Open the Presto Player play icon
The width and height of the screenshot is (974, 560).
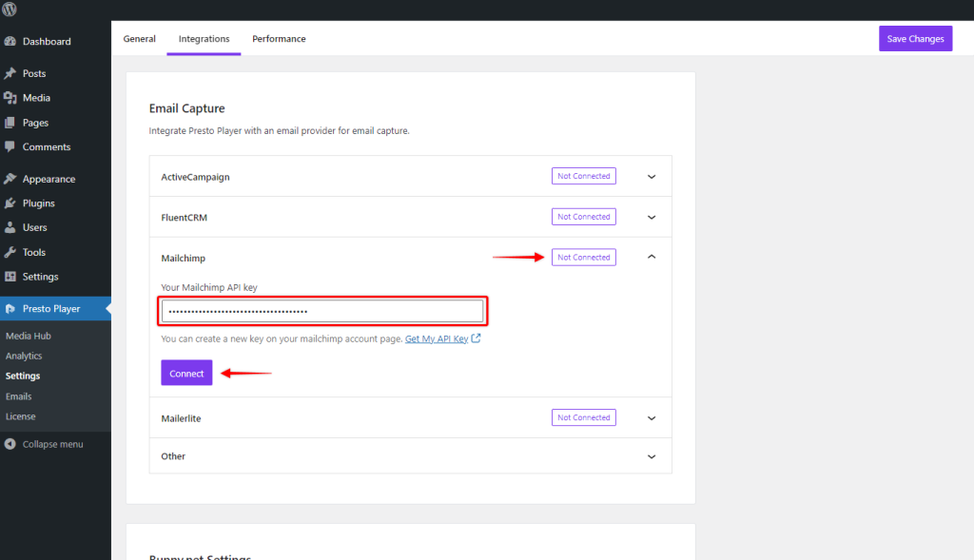coord(13,308)
